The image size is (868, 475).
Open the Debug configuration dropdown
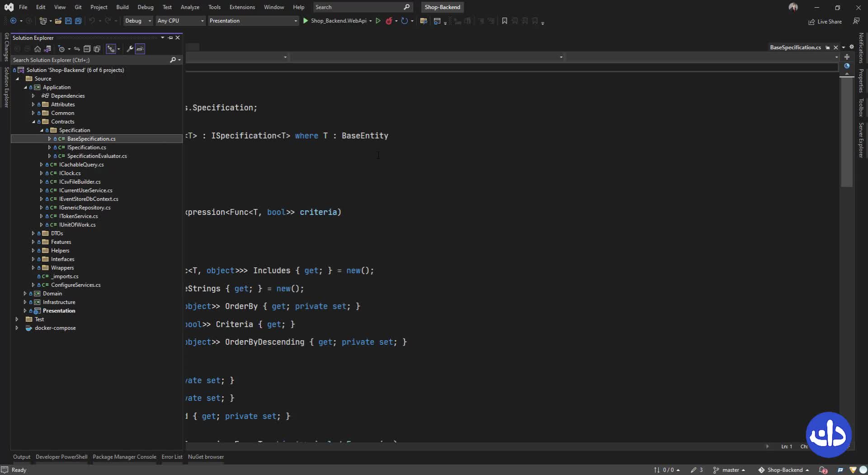point(138,21)
